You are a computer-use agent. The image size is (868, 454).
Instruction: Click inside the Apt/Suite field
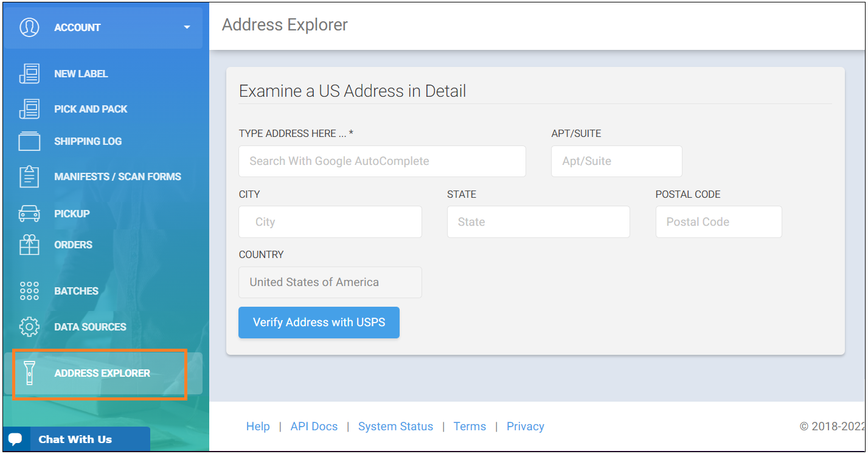click(x=616, y=161)
